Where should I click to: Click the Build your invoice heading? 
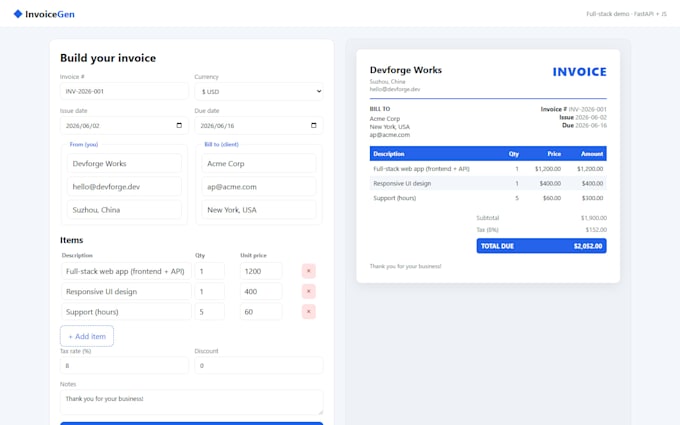pyautogui.click(x=108, y=58)
